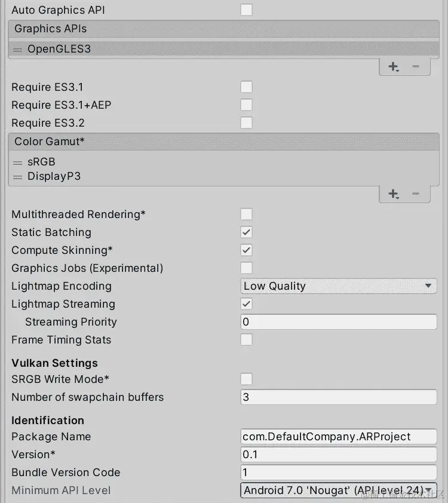Image resolution: width=448 pixels, height=503 pixels.
Task: Remove the selected Color Gamut entry
Action: click(416, 194)
